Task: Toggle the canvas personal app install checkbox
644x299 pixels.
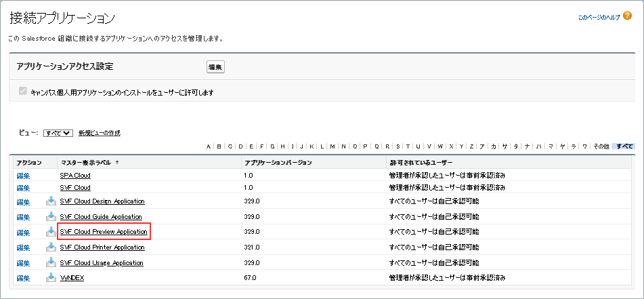Action: pyautogui.click(x=23, y=92)
